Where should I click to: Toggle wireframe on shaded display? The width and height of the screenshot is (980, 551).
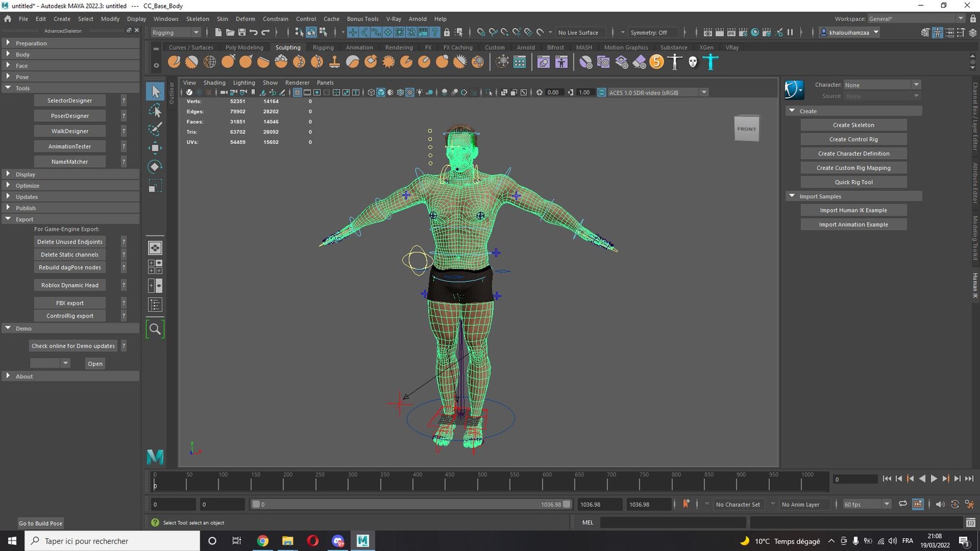pos(400,92)
